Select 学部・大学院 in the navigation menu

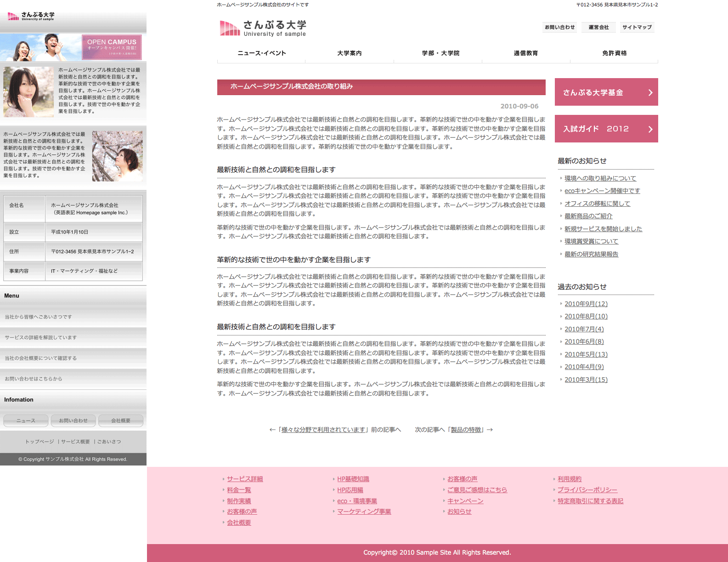440,53
